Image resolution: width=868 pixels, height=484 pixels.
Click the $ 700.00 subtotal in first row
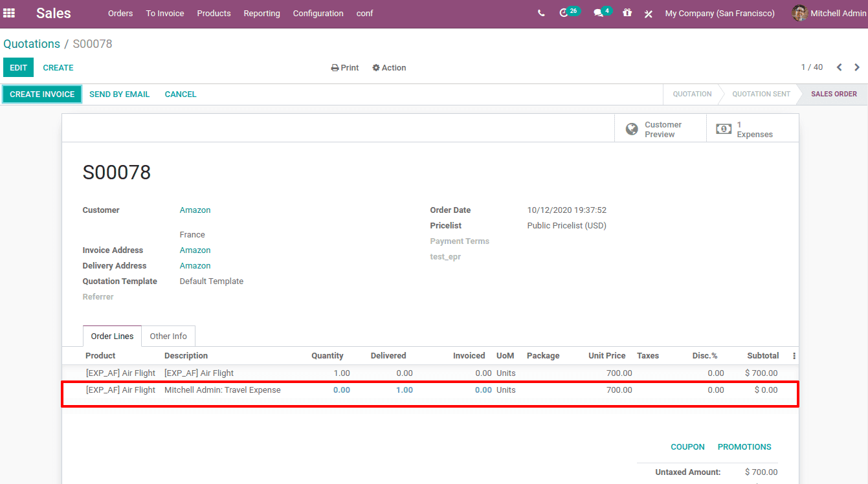[x=761, y=373]
